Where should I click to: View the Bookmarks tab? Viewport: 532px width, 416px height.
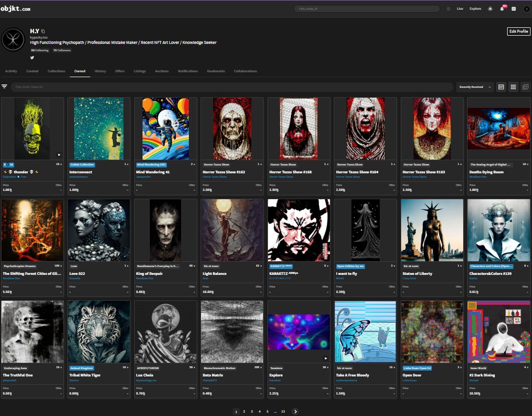point(216,71)
